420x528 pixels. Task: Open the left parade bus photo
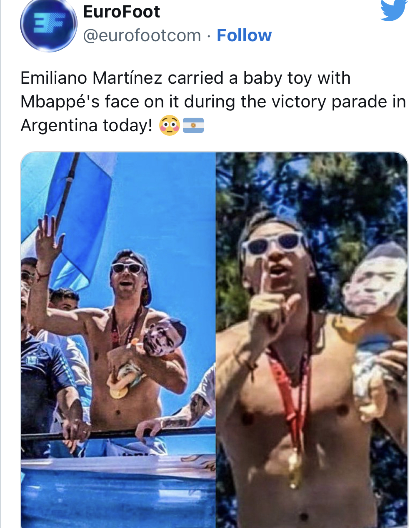coord(118,340)
